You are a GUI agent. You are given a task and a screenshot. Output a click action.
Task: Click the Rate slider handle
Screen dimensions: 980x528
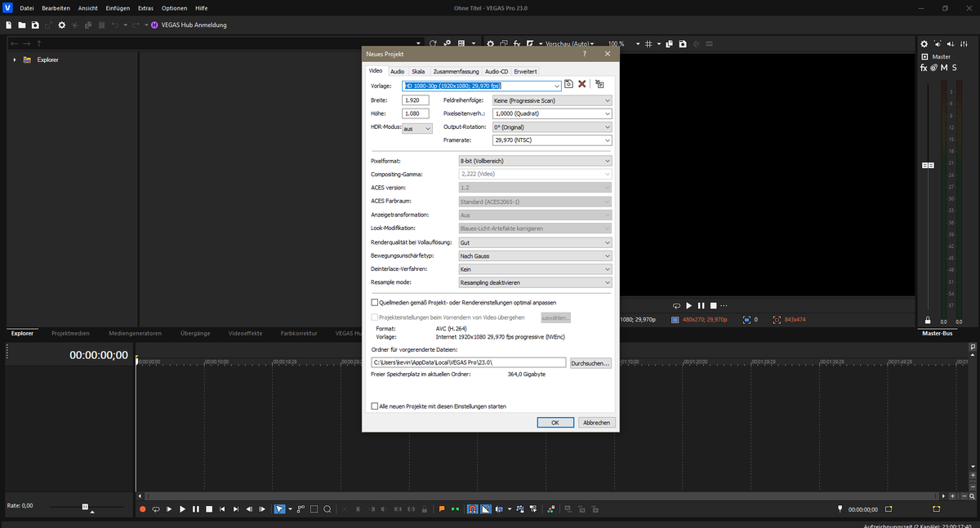coord(85,507)
